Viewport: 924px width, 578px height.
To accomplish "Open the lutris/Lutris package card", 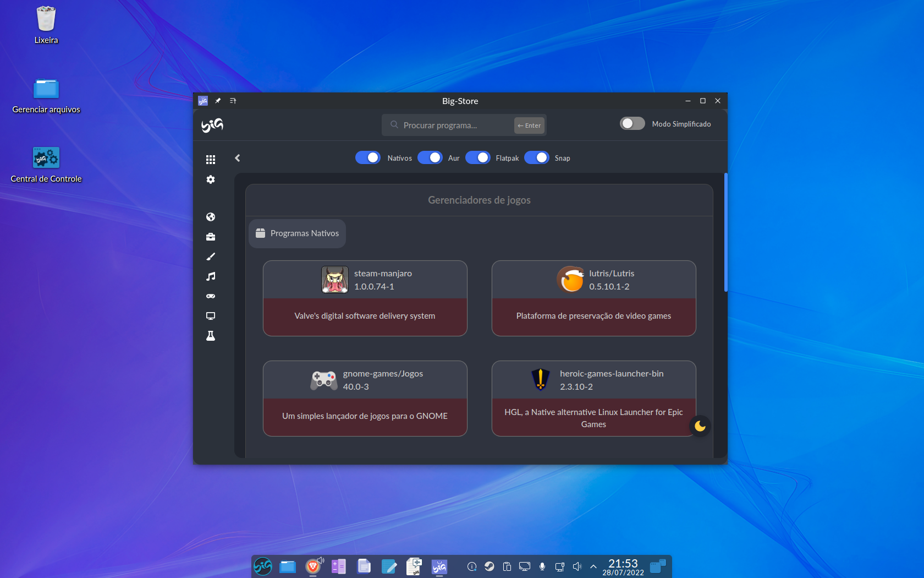I will (x=594, y=298).
